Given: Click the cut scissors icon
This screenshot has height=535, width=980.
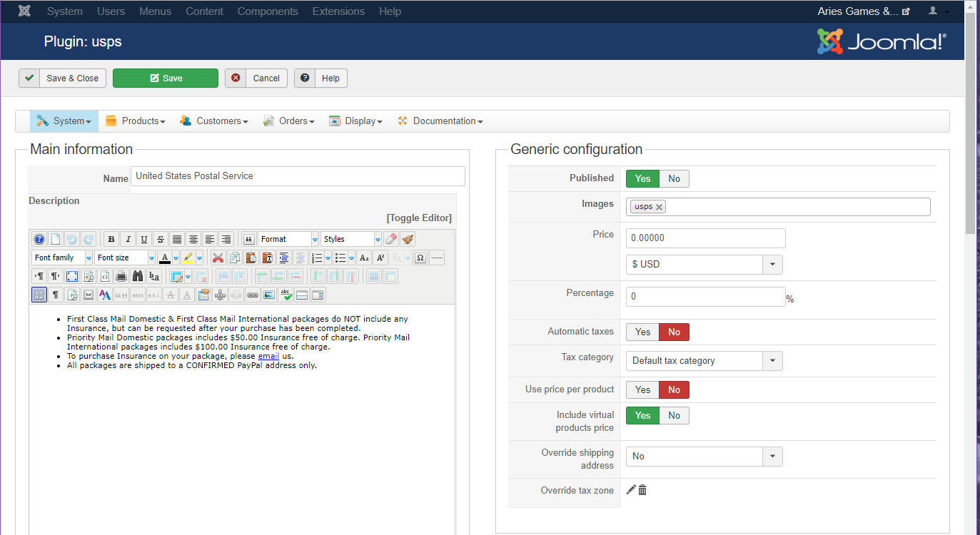Looking at the screenshot, I should point(218,258).
